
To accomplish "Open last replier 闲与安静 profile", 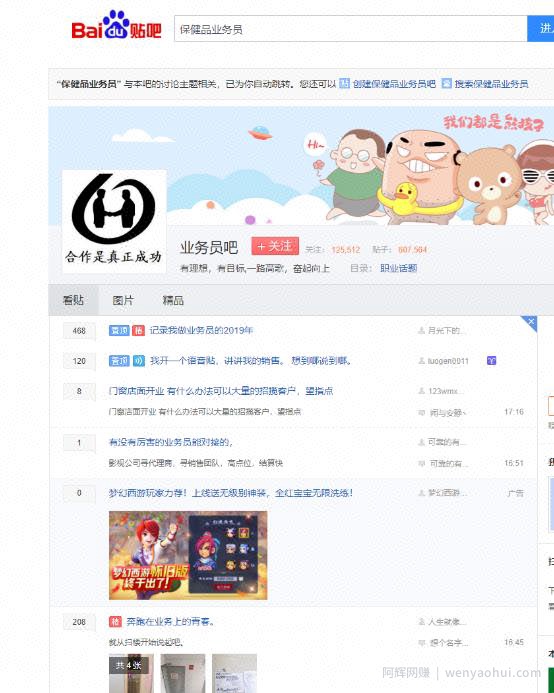I will coord(448,412).
